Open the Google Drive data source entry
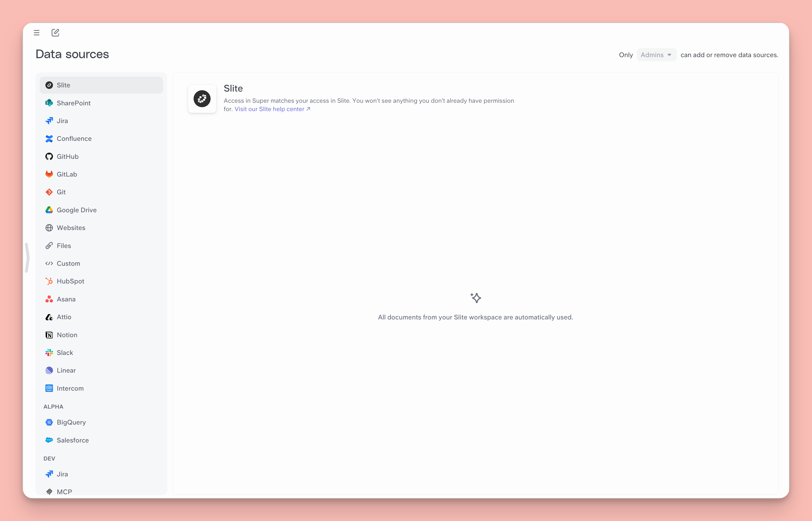This screenshot has width=812, height=521. [101, 210]
